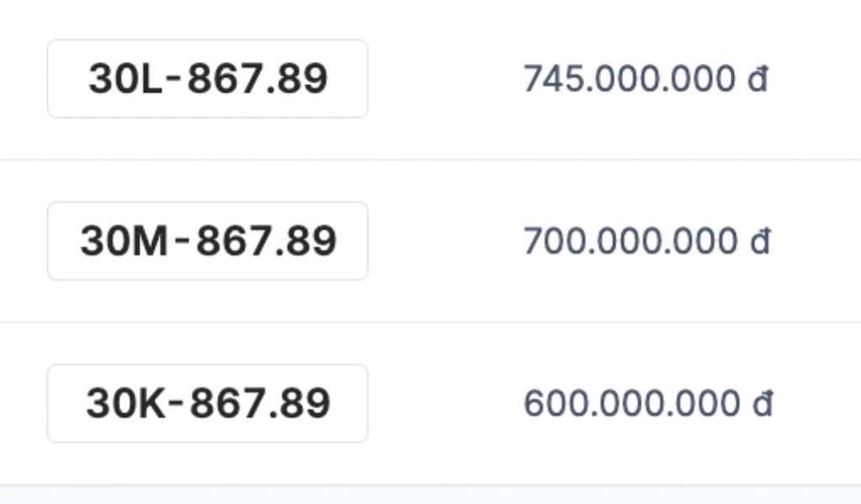
Task: Choose the row priced 700.000.000 đ
Action: (x=430, y=241)
